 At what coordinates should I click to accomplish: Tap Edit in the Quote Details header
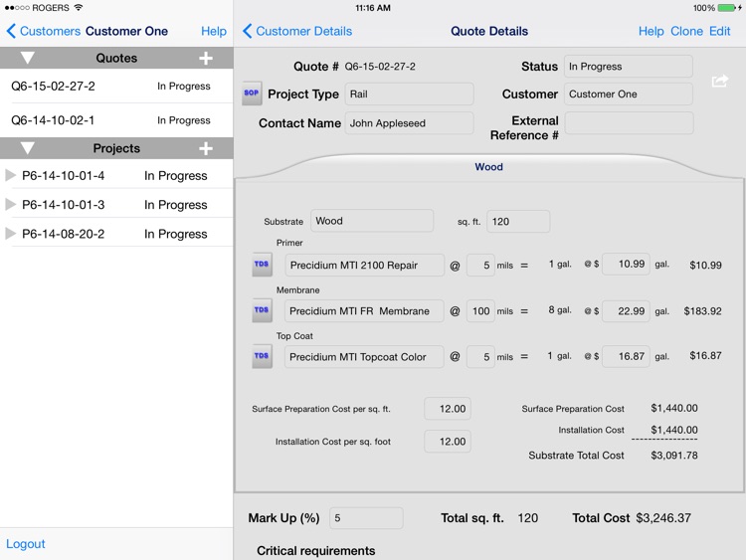pyautogui.click(x=719, y=31)
